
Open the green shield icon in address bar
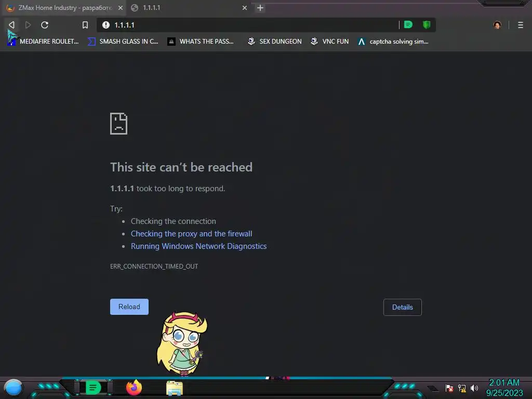coord(427,24)
